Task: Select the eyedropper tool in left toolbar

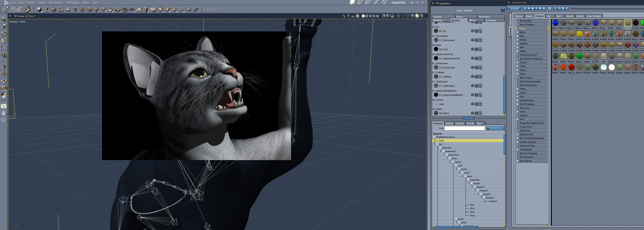Action: coord(4,48)
